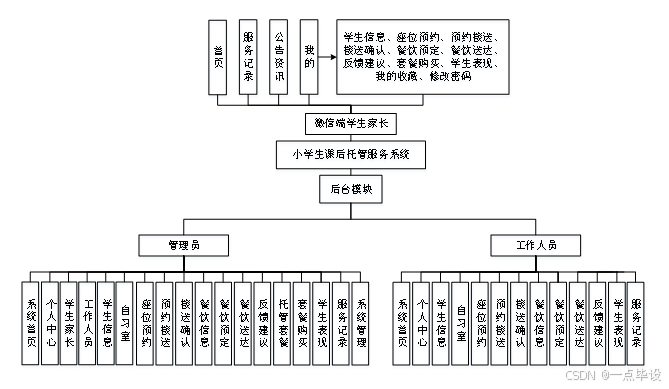Click the horizontal 工作人员 role box
The height and width of the screenshot is (389, 669).
coord(535,245)
